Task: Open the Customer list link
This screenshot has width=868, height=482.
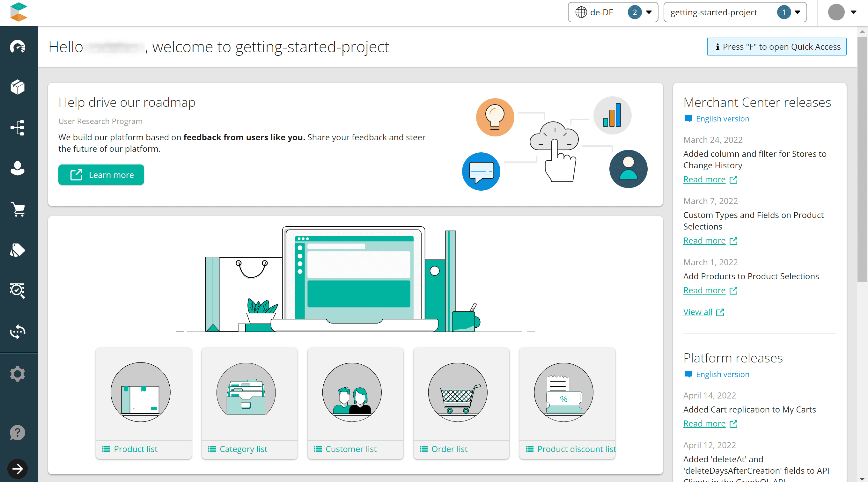Action: point(350,449)
